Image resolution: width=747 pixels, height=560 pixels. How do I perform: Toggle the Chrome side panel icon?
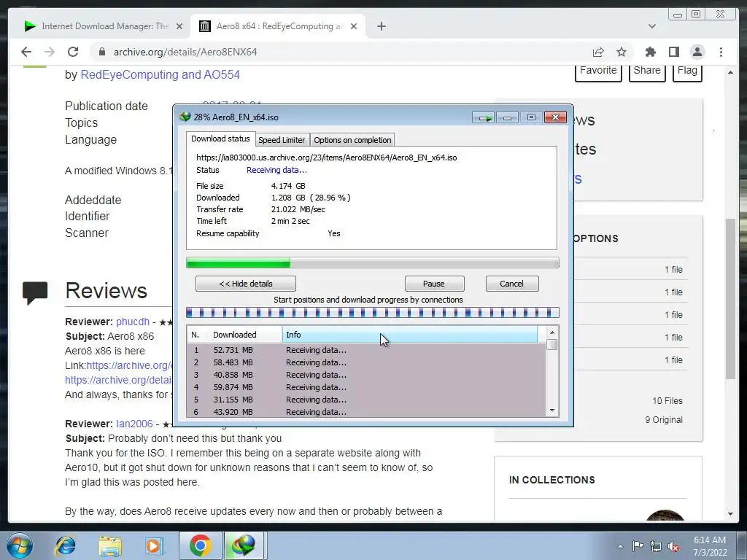tap(673, 52)
